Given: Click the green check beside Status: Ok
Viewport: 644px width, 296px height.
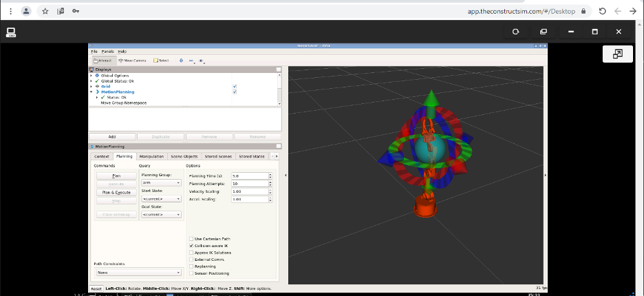Looking at the screenshot, I should tap(103, 98).
